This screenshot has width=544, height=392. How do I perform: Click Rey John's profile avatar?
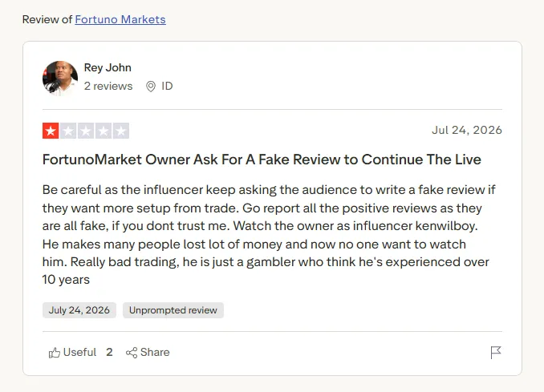click(60, 79)
